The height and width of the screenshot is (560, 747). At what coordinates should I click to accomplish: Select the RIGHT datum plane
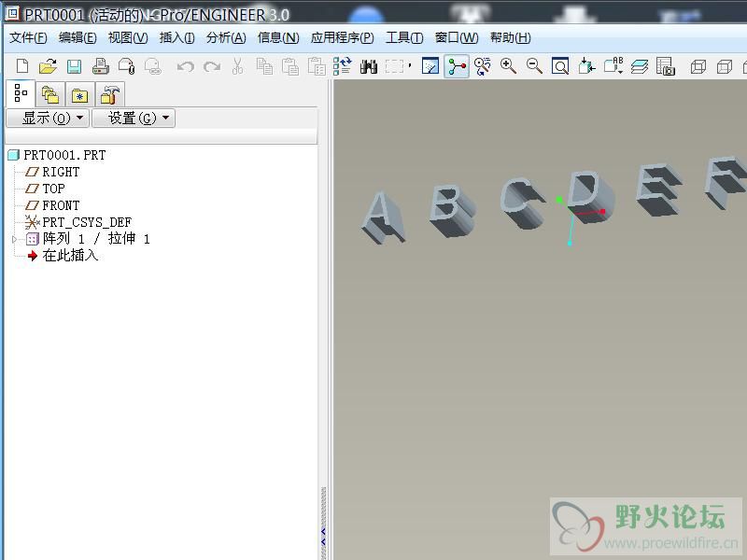[x=61, y=172]
